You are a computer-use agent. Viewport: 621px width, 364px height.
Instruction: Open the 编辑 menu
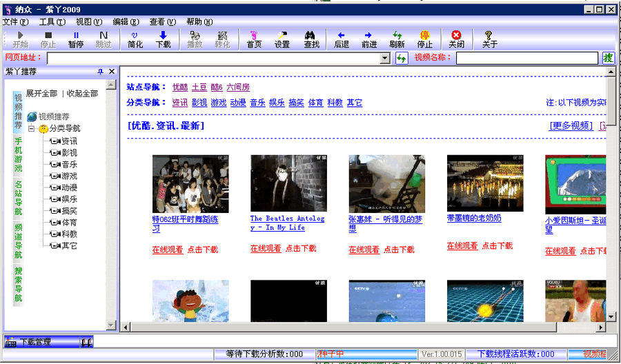click(x=126, y=22)
